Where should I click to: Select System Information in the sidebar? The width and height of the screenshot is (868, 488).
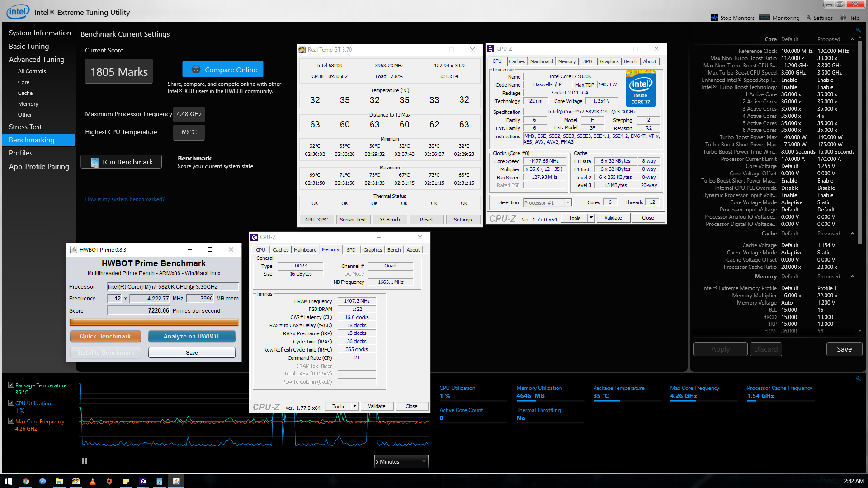click(x=40, y=33)
